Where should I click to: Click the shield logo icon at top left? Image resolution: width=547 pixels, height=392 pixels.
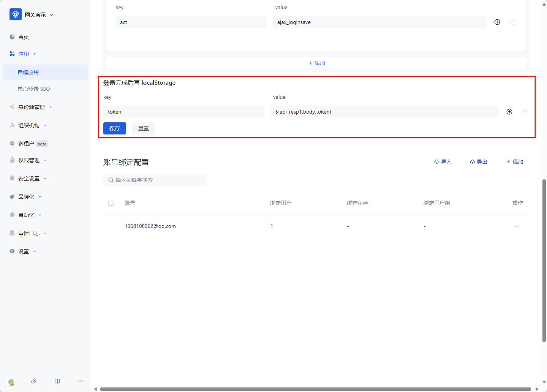tap(15, 14)
